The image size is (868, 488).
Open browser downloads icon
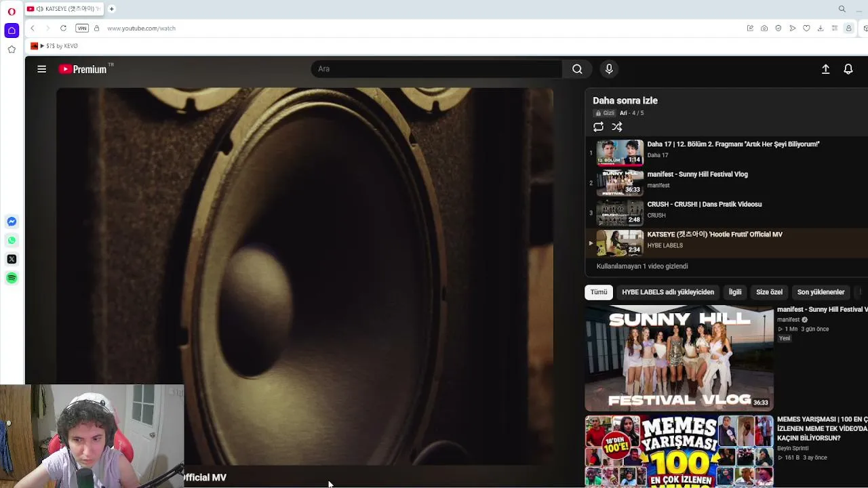click(821, 28)
